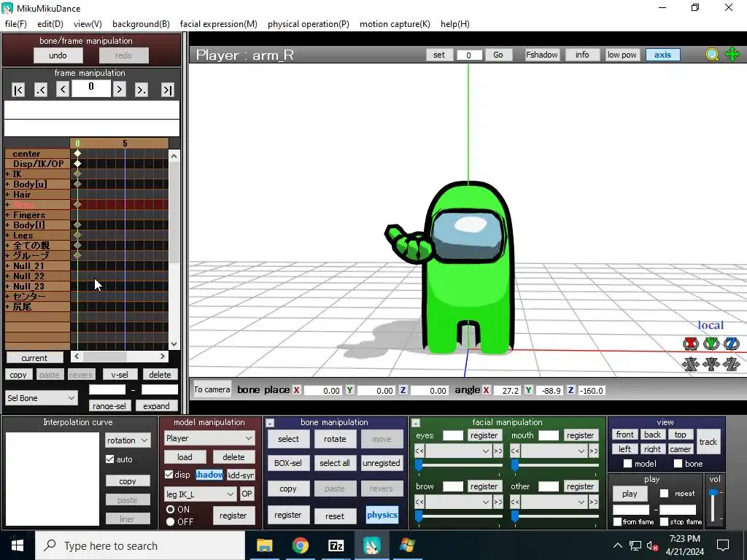This screenshot has width=747, height=560.
Task: Click MikuMikuDance taskbar icon
Action: [371, 545]
